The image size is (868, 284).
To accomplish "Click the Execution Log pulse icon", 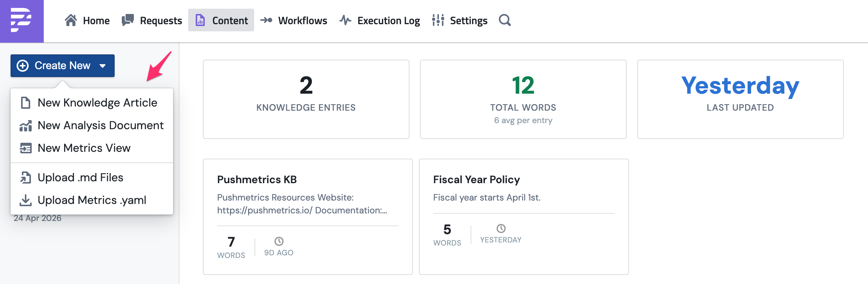I will 345,20.
